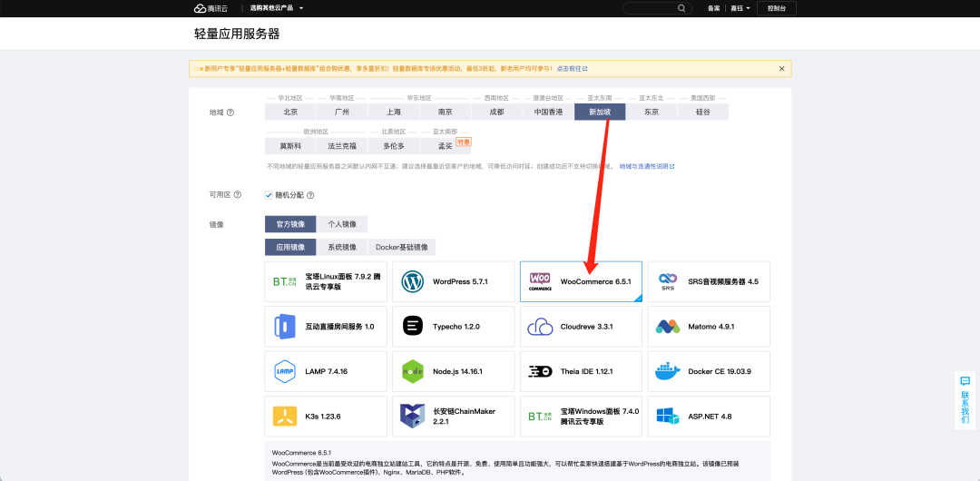Select the 法兰克福 region

pos(342,146)
